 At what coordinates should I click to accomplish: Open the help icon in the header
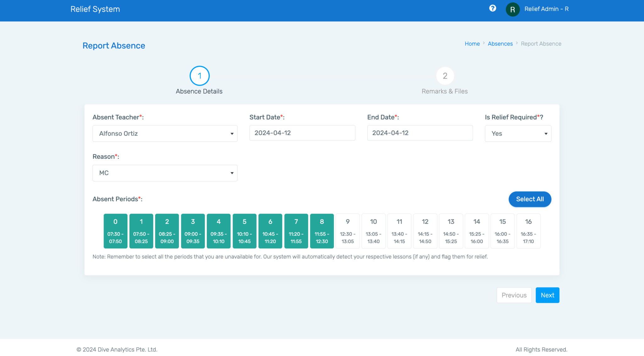(x=493, y=8)
